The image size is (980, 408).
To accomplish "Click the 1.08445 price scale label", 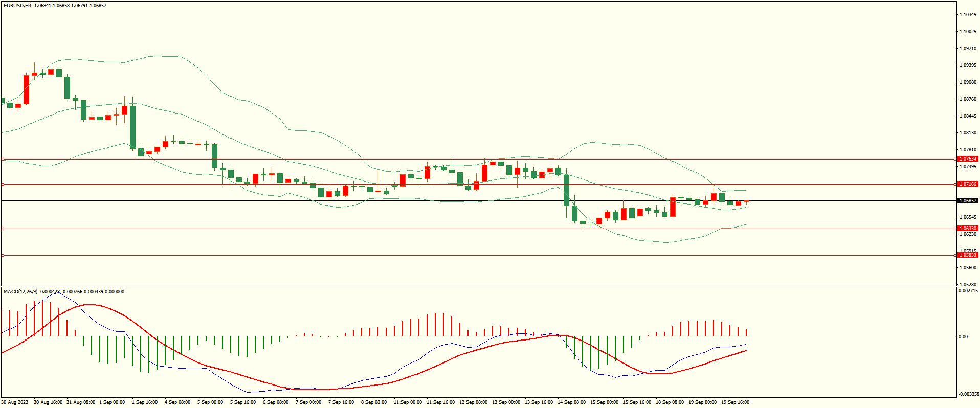I will coord(968,116).
